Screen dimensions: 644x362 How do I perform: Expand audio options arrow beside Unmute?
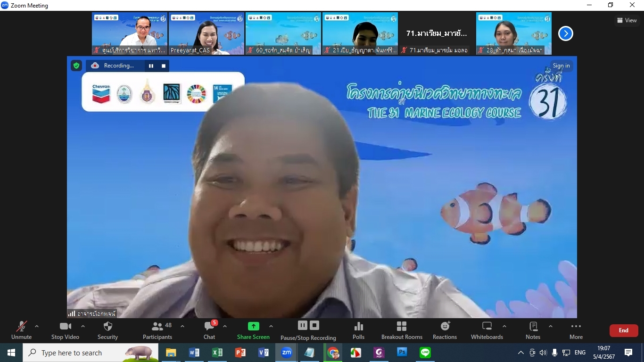tap(37, 326)
